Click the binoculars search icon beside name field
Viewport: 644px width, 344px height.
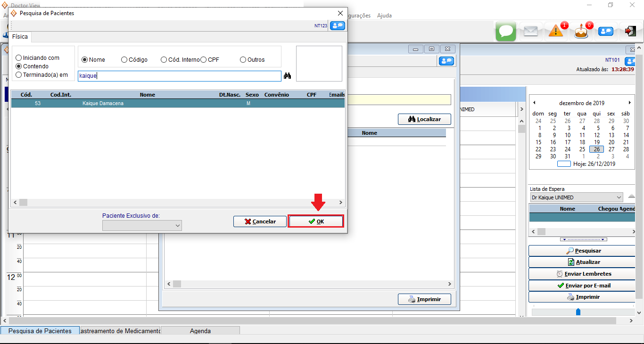(x=287, y=76)
